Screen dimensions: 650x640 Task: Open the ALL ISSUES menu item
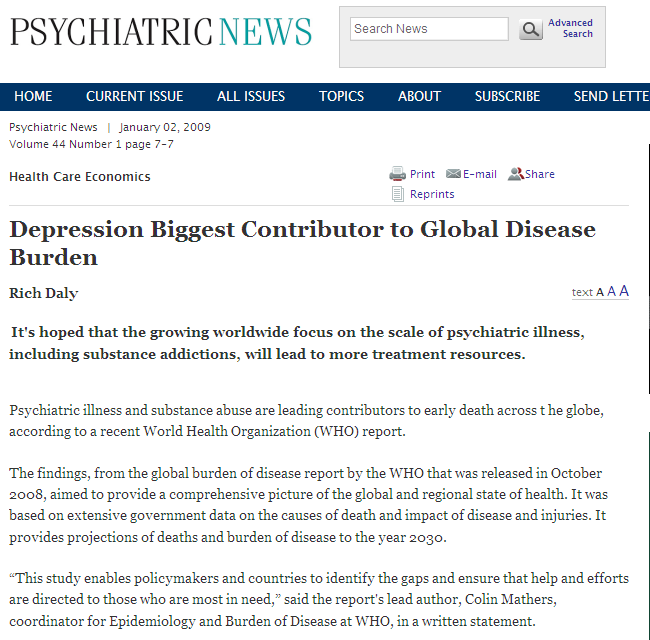tap(251, 96)
